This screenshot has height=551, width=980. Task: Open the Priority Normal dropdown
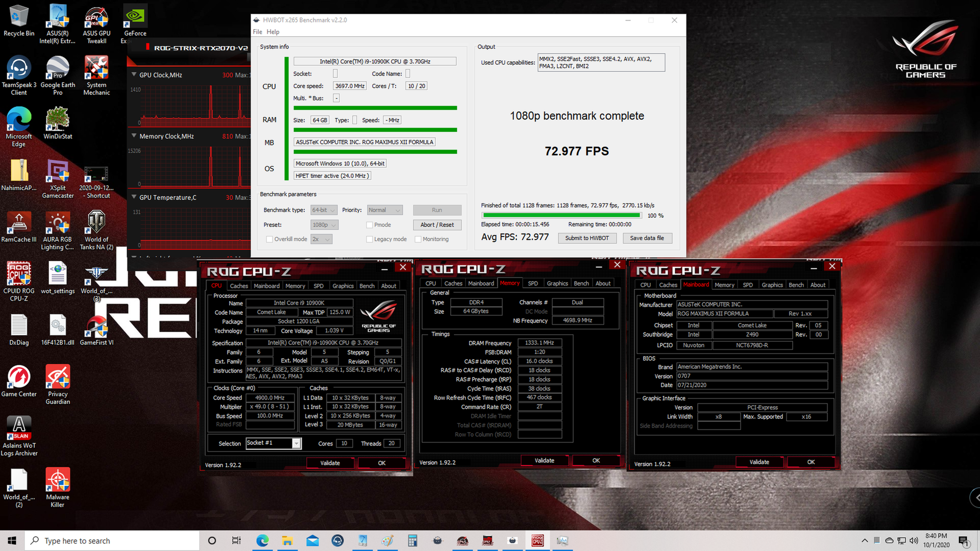click(384, 210)
